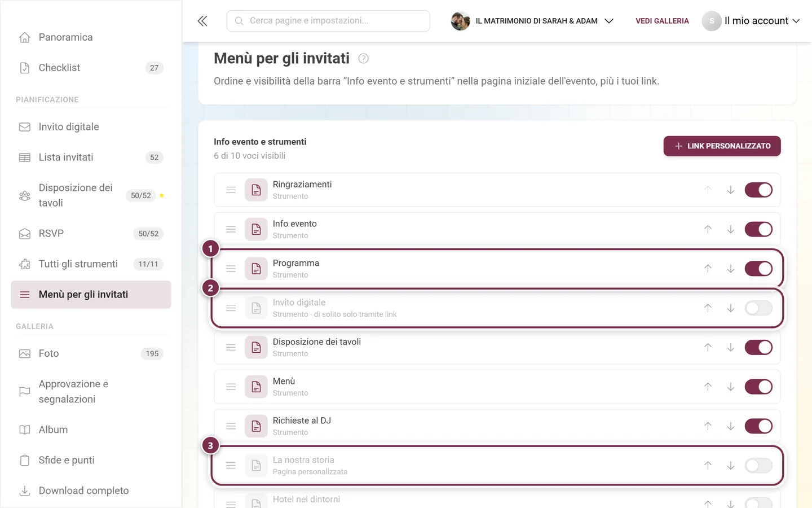Disable the Richieste al DJ toggle

coord(758,426)
